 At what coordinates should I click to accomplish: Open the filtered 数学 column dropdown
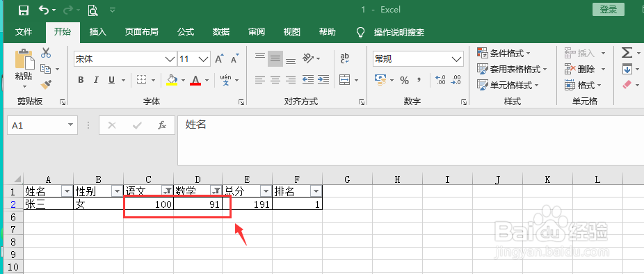(216, 191)
